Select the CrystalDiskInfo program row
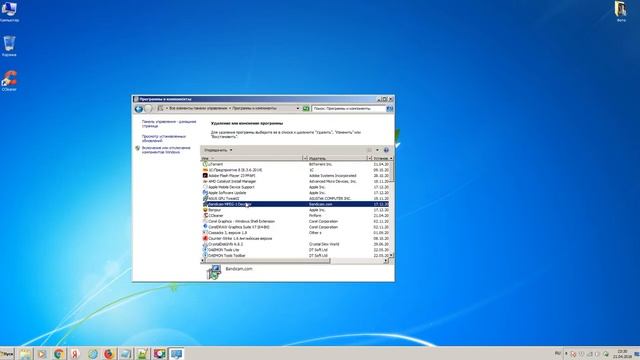This screenshot has width=640, height=360. click(296, 244)
